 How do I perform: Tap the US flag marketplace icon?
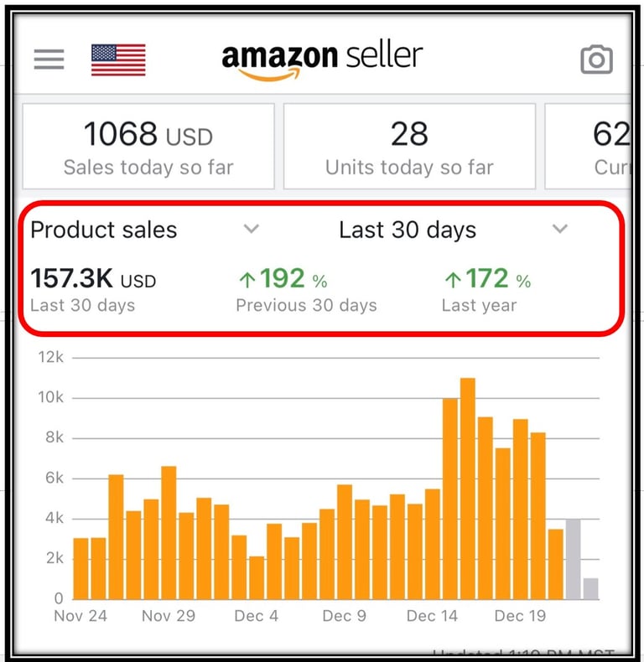(118, 59)
